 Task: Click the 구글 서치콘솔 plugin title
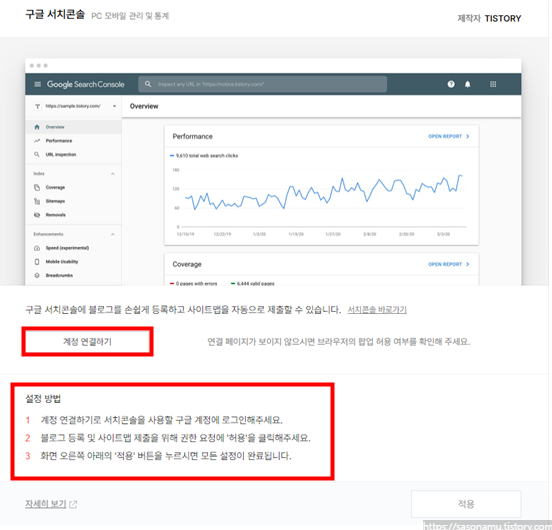(x=55, y=14)
